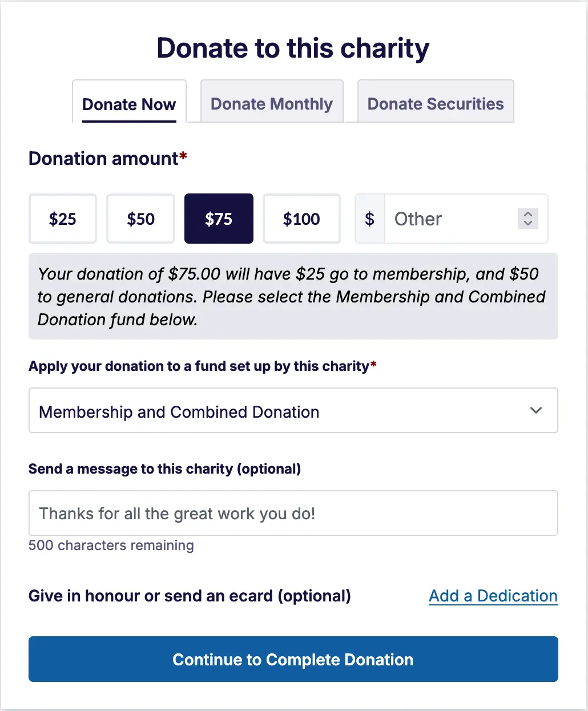This screenshot has height=711, width=588.
Task: Decrease Other amount with stepper down arrow
Action: pos(528,223)
